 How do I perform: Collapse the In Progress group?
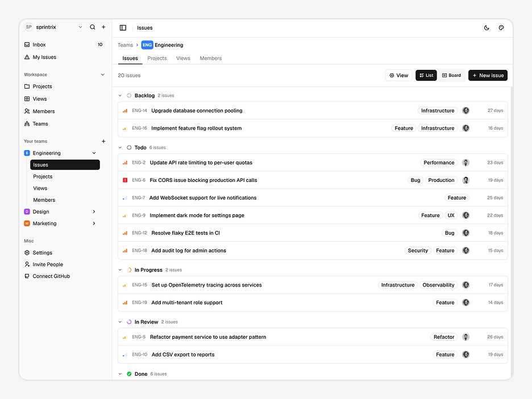[x=120, y=270]
